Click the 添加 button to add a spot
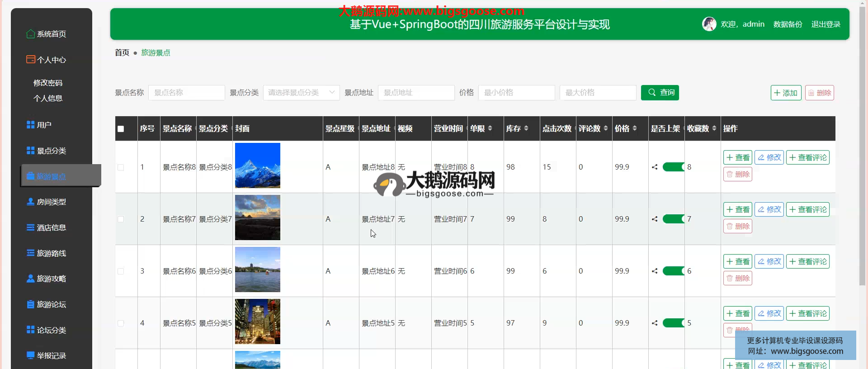 coord(786,93)
